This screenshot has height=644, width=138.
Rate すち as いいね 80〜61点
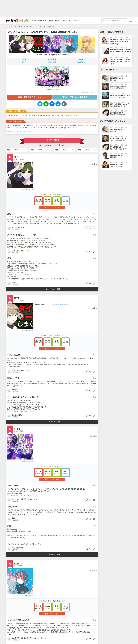(x=48, y=201)
